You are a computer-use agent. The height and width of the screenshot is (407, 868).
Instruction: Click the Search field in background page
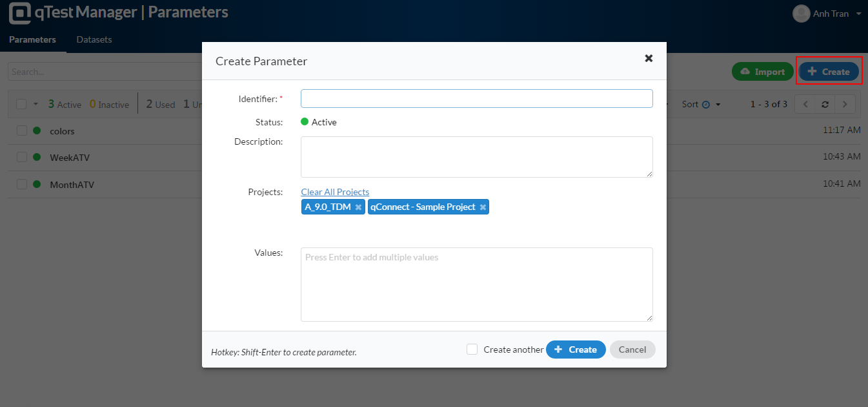105,72
